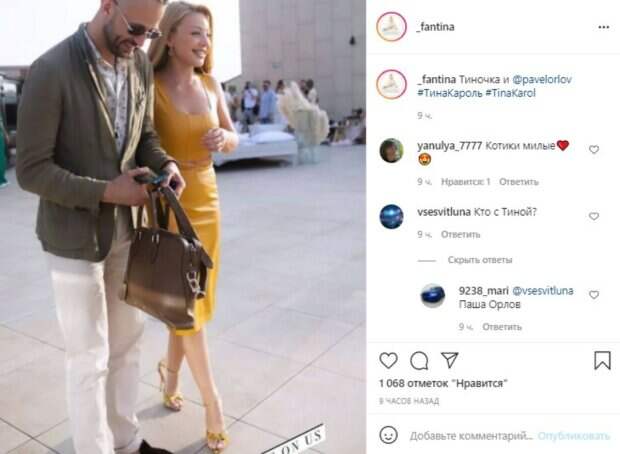This screenshot has width=620, height=454.
Task: Open the @pavelorlov mention link
Action: 542,79
